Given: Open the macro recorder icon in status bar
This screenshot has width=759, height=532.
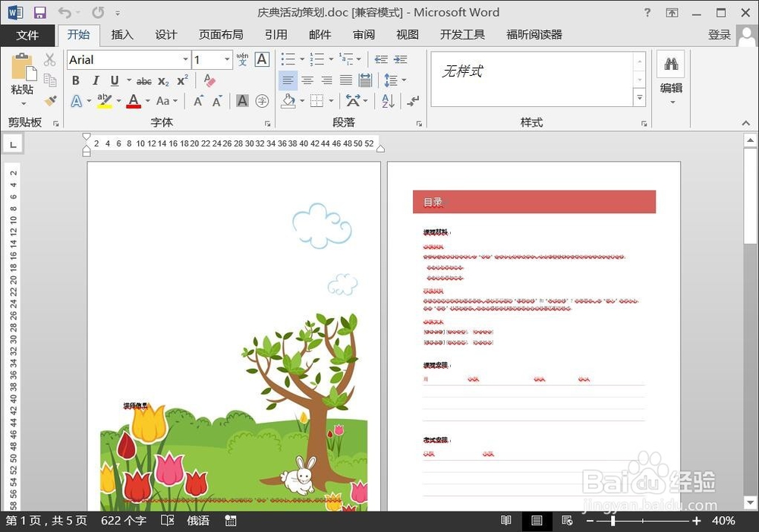Looking at the screenshot, I should coord(229,521).
